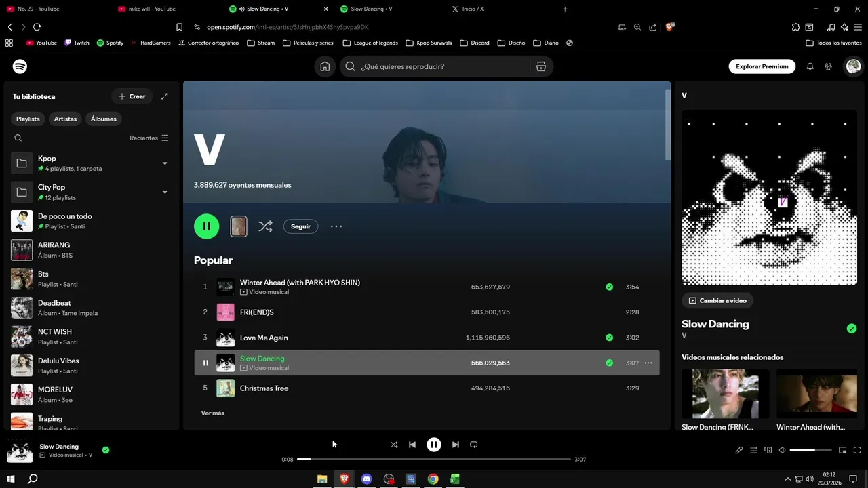Toggle shuffle in the player bar

click(394, 445)
